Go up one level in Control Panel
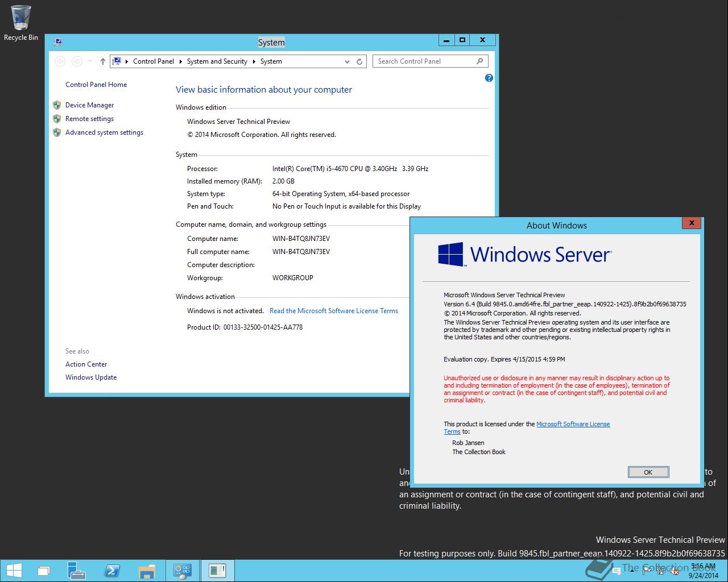The width and height of the screenshot is (728, 582). point(102,61)
